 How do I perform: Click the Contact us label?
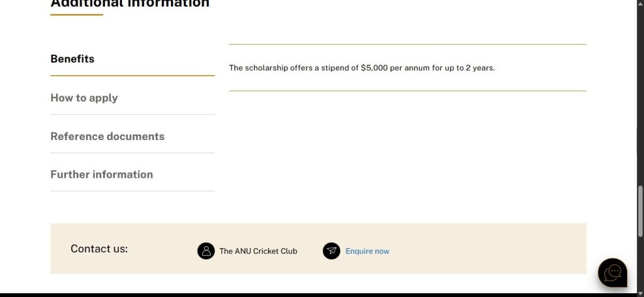tap(99, 249)
